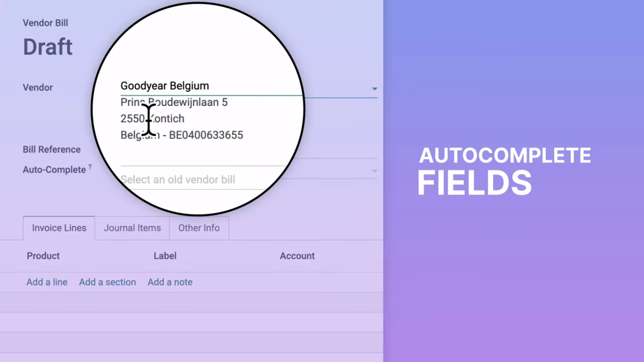Screen dimensions: 644x362
Task: Switch to the Invoice Lines tab
Action: (x=59, y=228)
